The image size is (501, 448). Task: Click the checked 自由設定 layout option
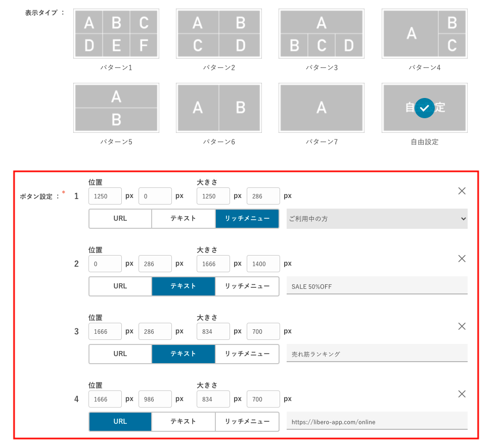[425, 108]
